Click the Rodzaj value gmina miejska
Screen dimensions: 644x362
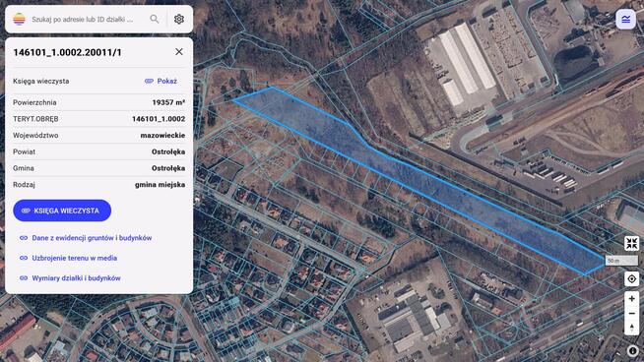click(x=160, y=184)
